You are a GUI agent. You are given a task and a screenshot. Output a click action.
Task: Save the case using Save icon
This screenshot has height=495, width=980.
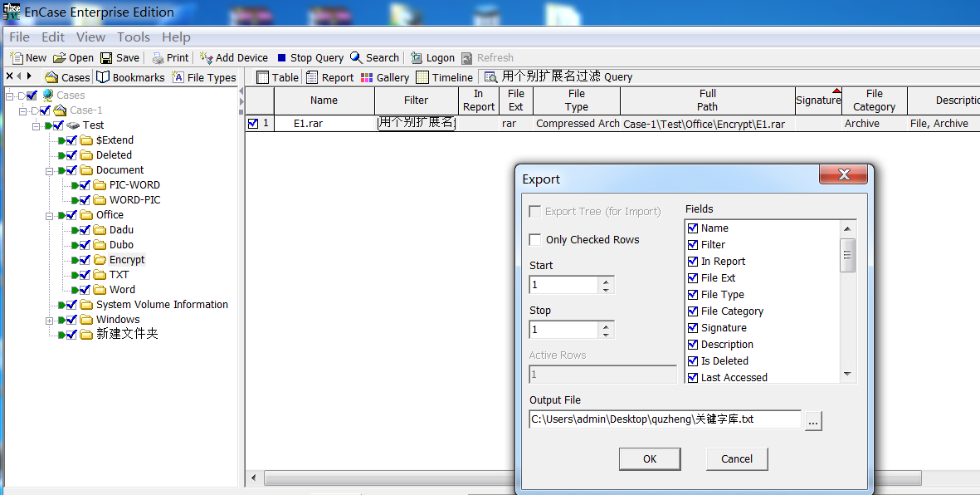(106, 57)
